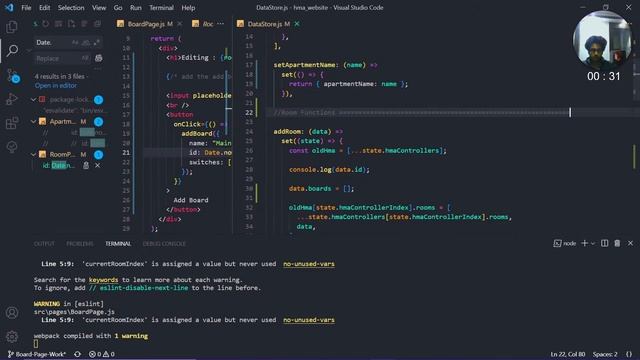Click the 'Open in editor' link
The width and height of the screenshot is (640, 360).
pos(56,86)
